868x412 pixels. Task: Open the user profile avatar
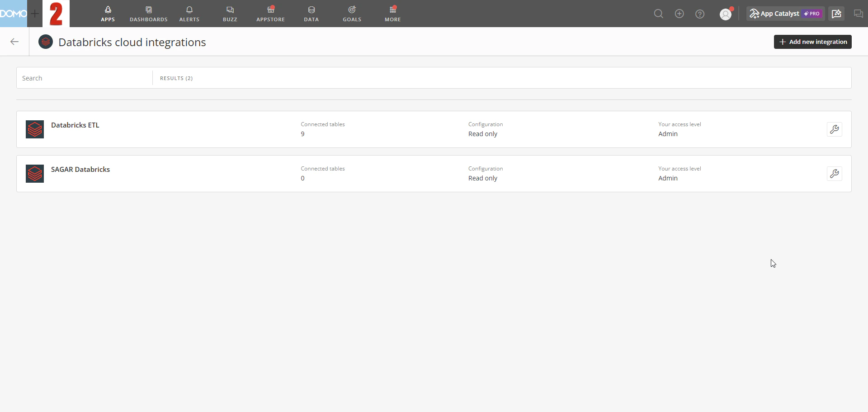(726, 14)
